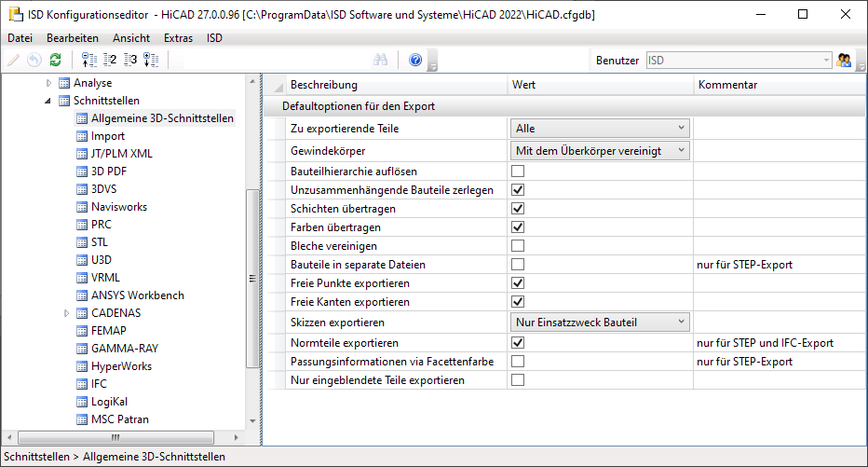This screenshot has width=868, height=467.
Task: Toggle Freie Punkte exportieren checkbox
Action: [518, 283]
